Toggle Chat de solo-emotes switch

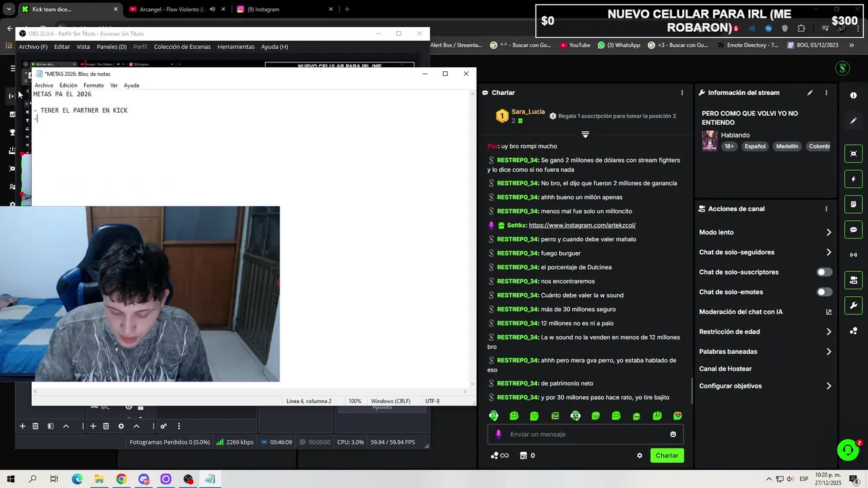coord(824,292)
